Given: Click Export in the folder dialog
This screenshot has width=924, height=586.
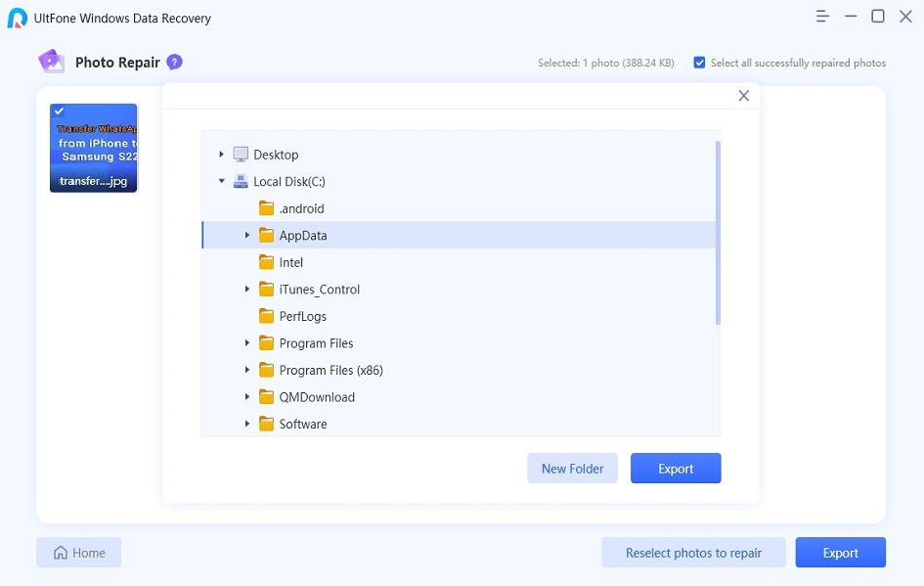Looking at the screenshot, I should (x=676, y=468).
